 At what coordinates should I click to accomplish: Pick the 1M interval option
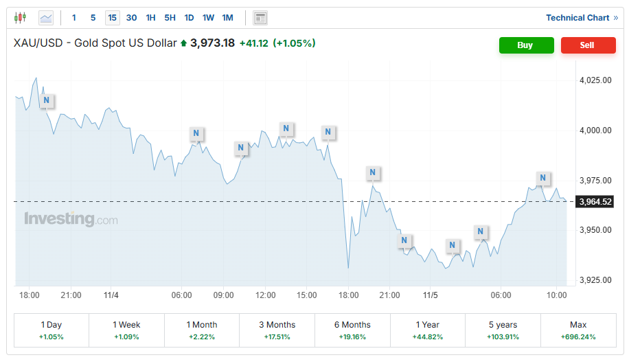227,18
